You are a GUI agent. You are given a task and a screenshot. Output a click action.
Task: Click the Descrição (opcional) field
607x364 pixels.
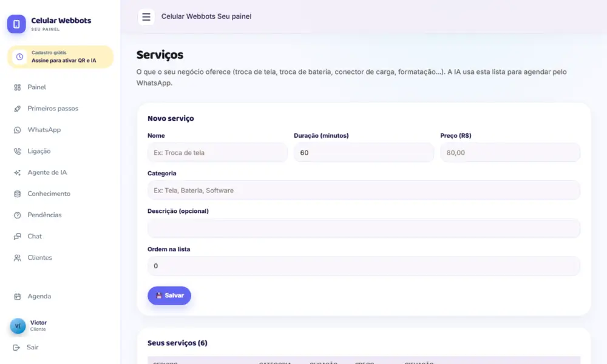click(364, 228)
